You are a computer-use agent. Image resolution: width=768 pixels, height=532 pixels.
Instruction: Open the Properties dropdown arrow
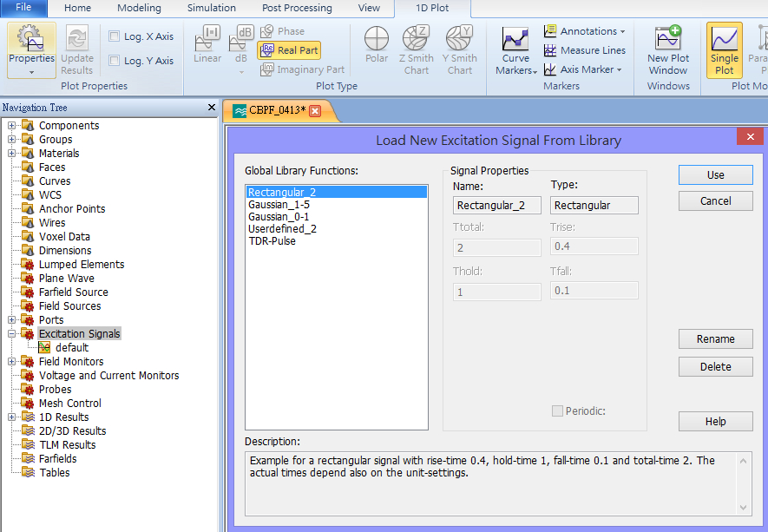coord(32,73)
